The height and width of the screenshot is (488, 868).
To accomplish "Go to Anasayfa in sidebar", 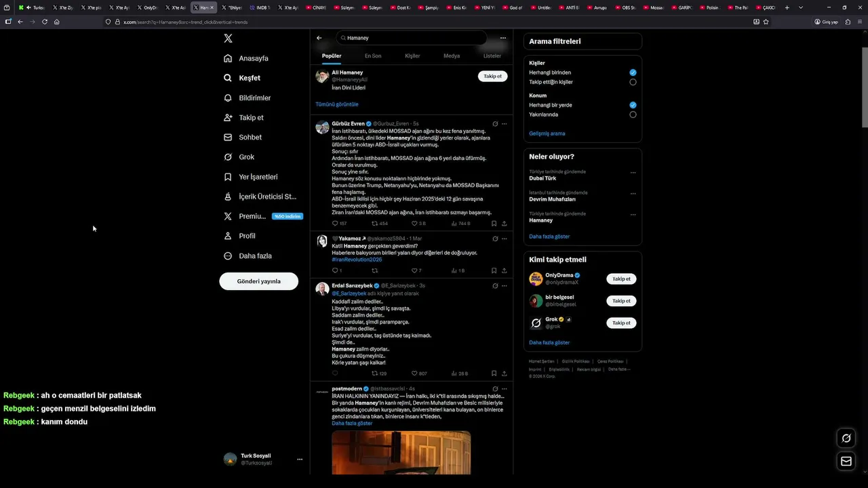I will [x=246, y=58].
